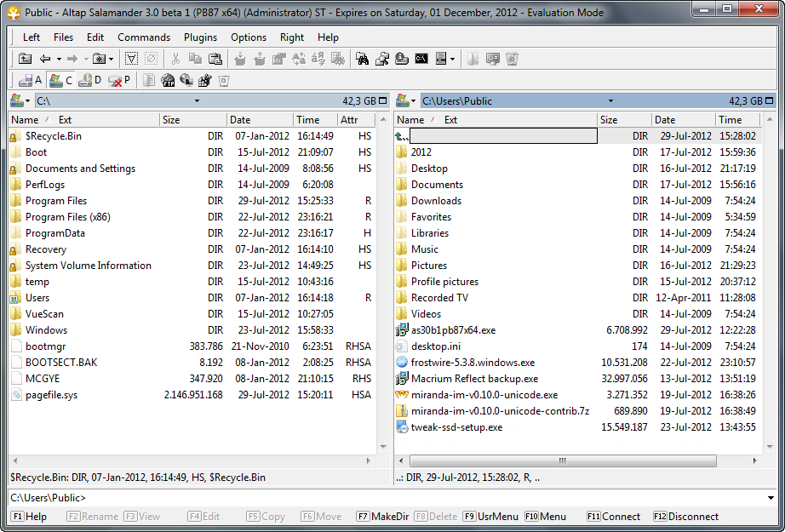Click the F7 MakeDir button
785x532 pixels.
pyautogui.click(x=382, y=517)
